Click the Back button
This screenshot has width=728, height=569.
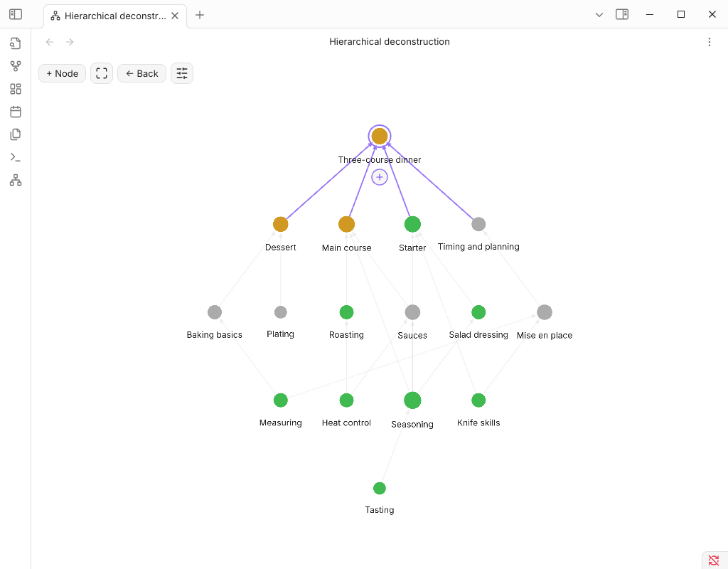click(141, 73)
